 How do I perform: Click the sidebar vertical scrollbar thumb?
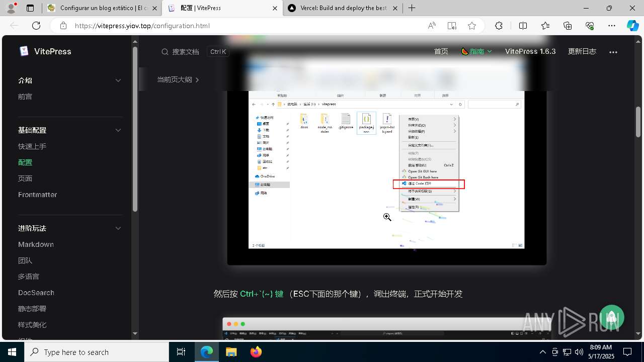pyautogui.click(x=135, y=129)
